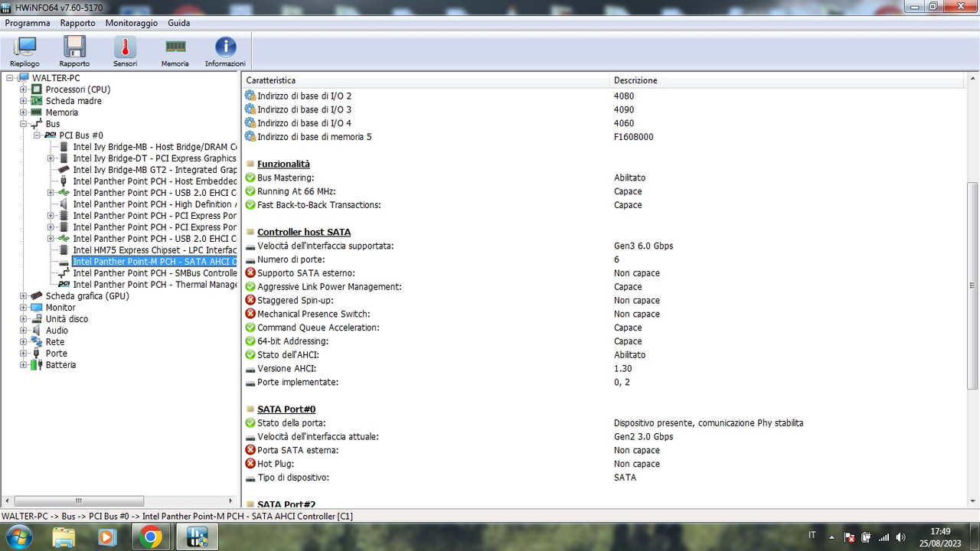This screenshot has width=980, height=551.
Task: Open the Monitoraggio menu
Action: (132, 23)
